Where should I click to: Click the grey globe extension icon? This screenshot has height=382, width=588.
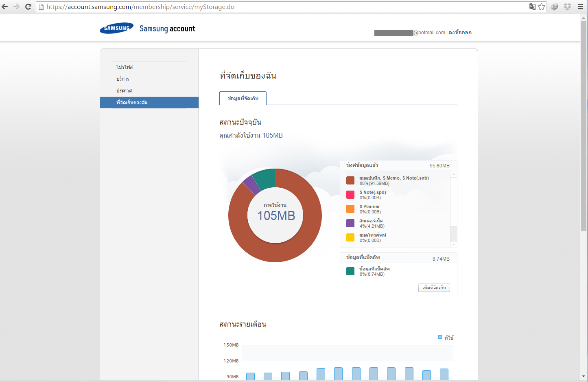[554, 7]
